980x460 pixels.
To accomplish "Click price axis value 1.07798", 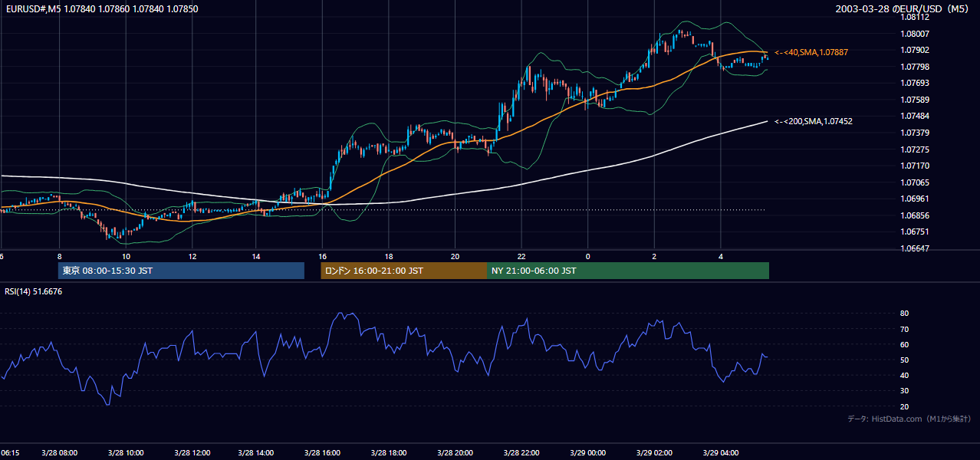I will tap(915, 67).
